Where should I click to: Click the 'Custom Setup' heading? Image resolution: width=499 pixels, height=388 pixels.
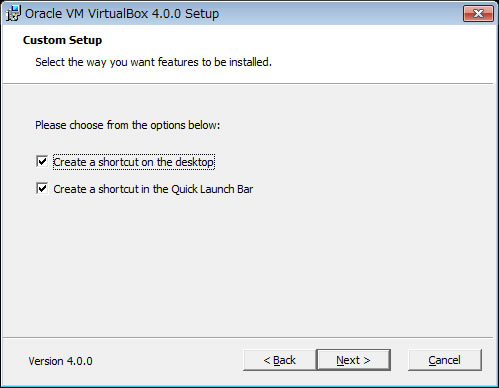tap(62, 40)
